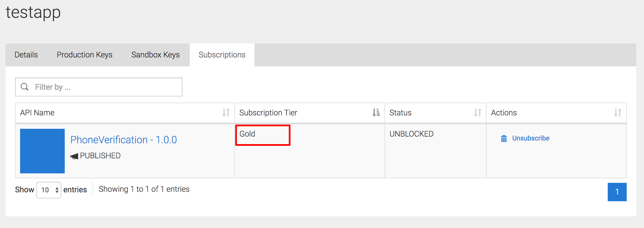Switch to the Details tab
This screenshot has width=644, height=228.
coord(26,55)
